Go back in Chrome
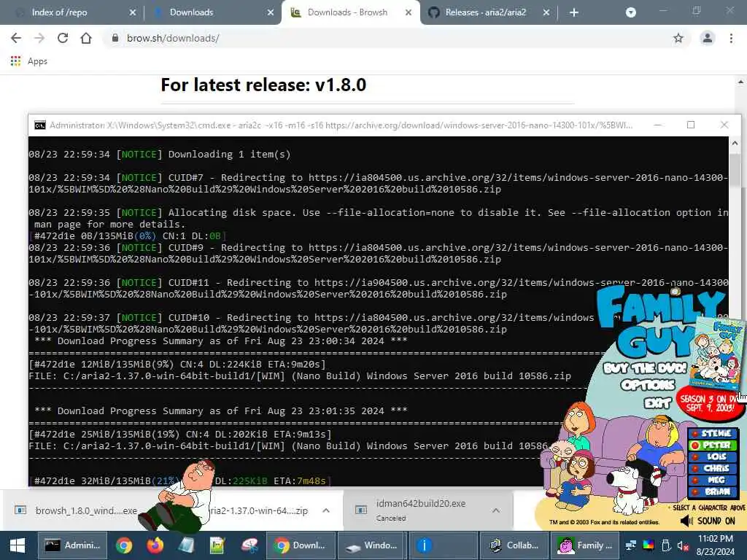The image size is (747, 560). click(16, 38)
